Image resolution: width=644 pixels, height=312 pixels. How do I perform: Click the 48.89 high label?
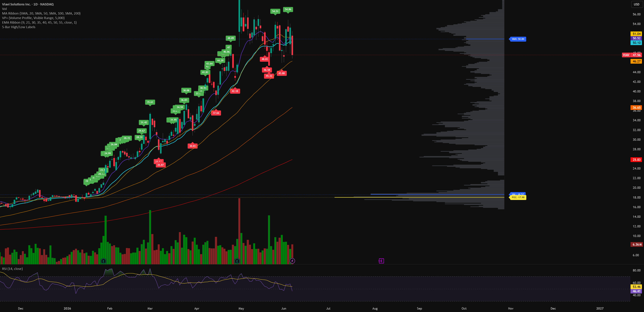pyautogui.click(x=231, y=38)
